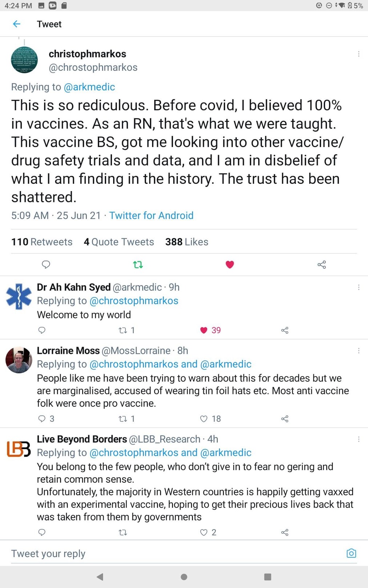View the 388 Likes list
The width and height of the screenshot is (368, 588).
187,242
